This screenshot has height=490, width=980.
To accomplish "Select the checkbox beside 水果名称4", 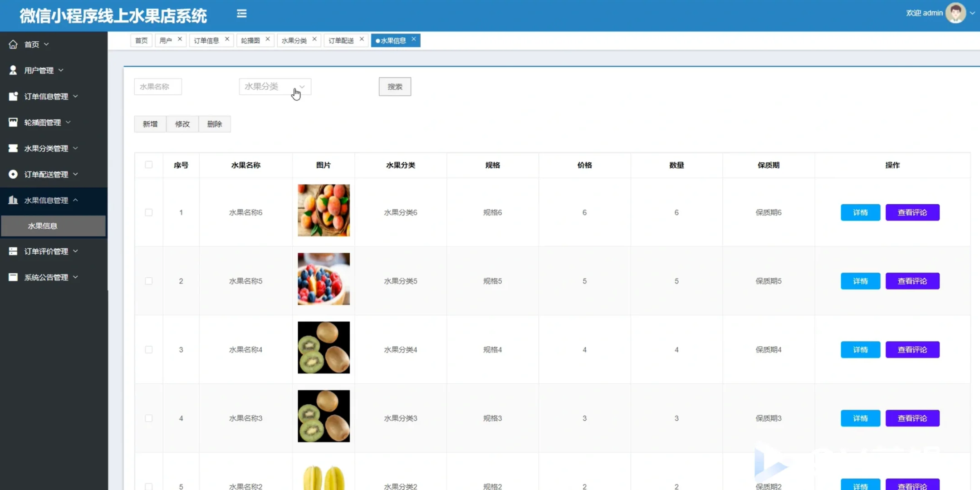I will click(x=148, y=349).
